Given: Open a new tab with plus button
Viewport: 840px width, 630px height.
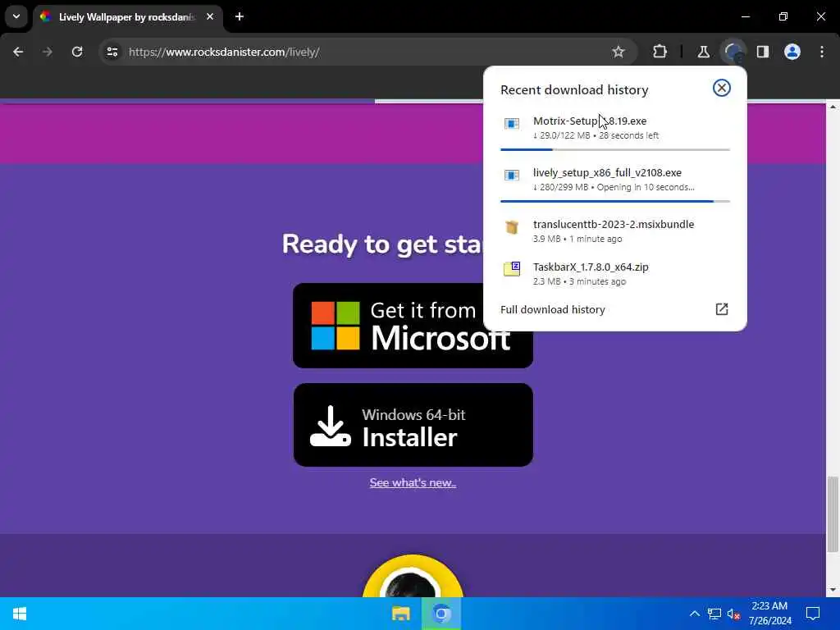Looking at the screenshot, I should click(240, 16).
